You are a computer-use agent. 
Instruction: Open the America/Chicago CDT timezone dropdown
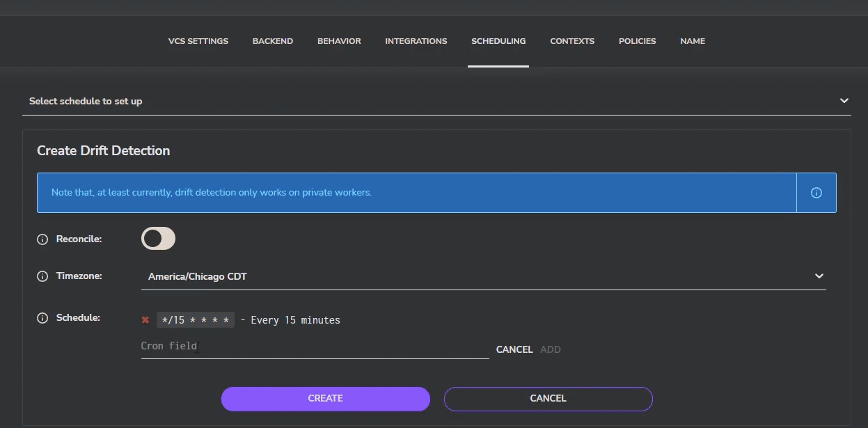[x=483, y=276]
